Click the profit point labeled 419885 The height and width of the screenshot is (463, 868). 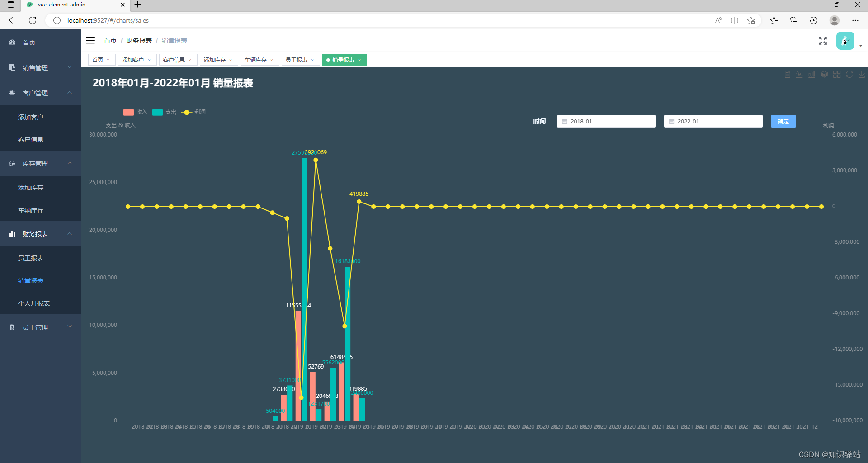click(359, 202)
